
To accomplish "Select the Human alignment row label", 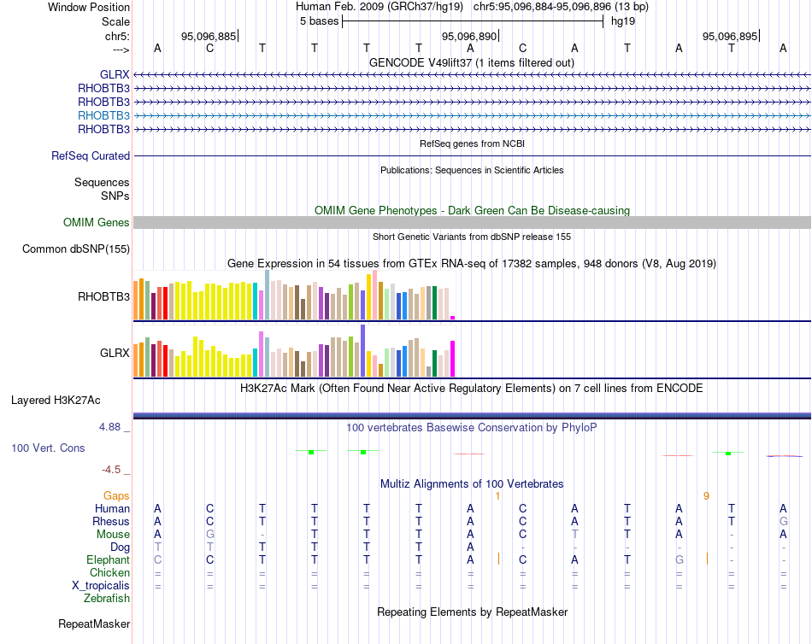I will click(112, 509).
